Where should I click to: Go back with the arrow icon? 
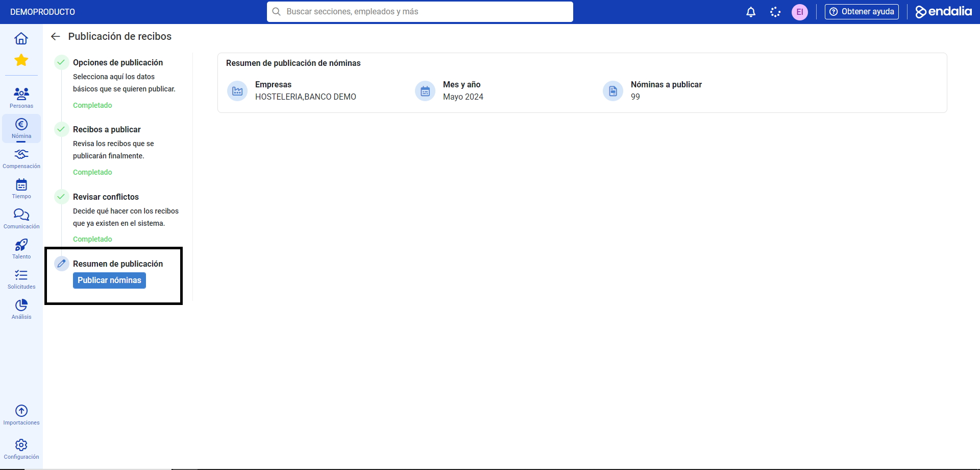(56, 36)
